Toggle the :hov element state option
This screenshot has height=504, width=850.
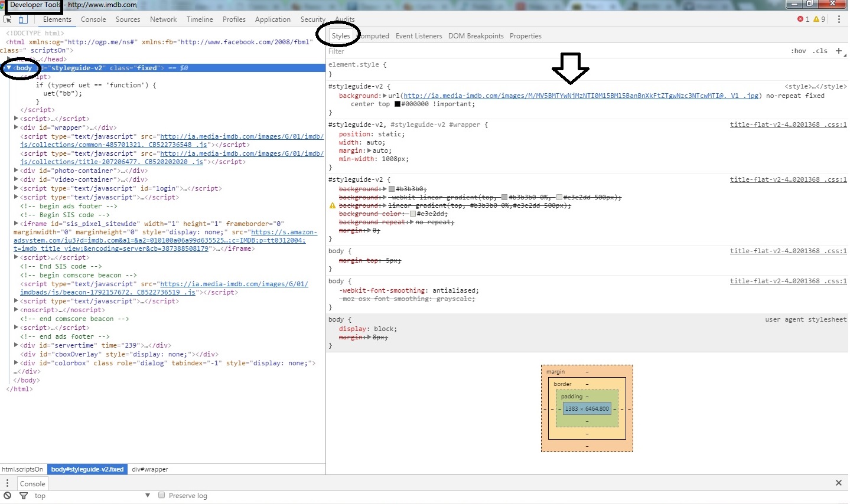tap(799, 51)
